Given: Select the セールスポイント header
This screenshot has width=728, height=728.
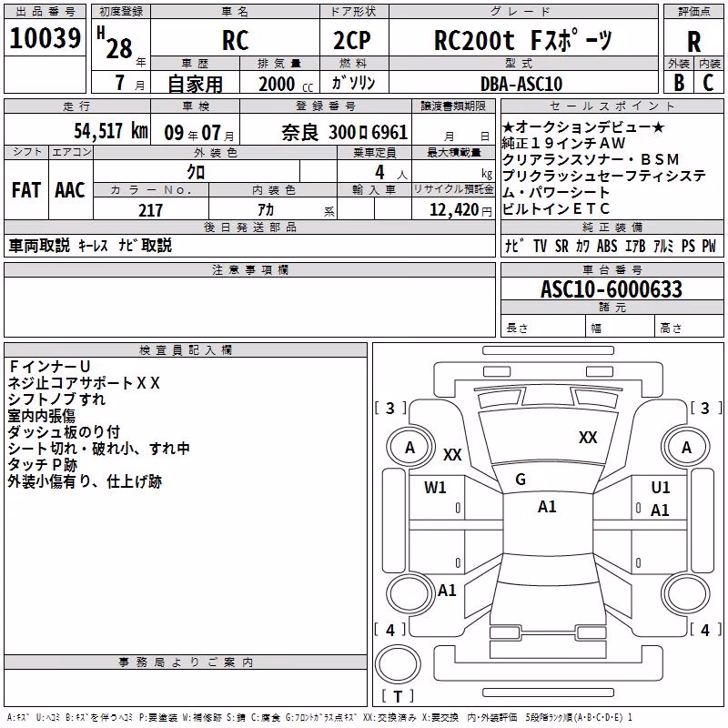Looking at the screenshot, I should (x=612, y=106).
